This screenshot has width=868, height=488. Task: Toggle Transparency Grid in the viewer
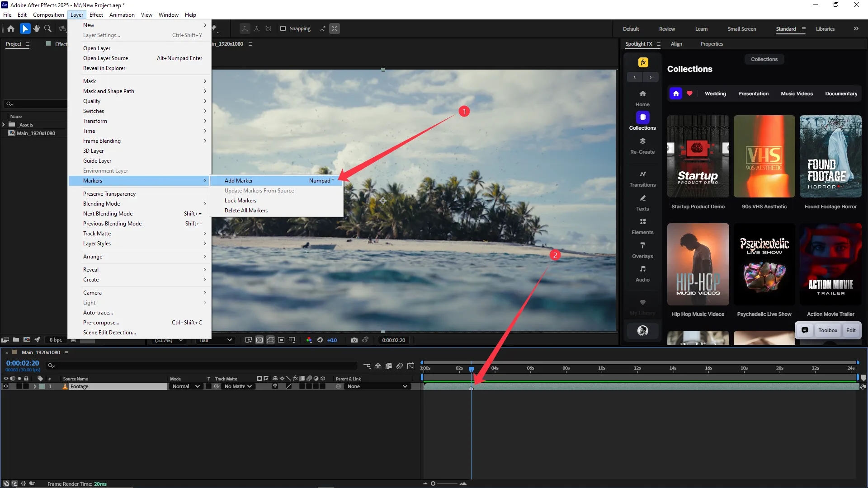259,340
